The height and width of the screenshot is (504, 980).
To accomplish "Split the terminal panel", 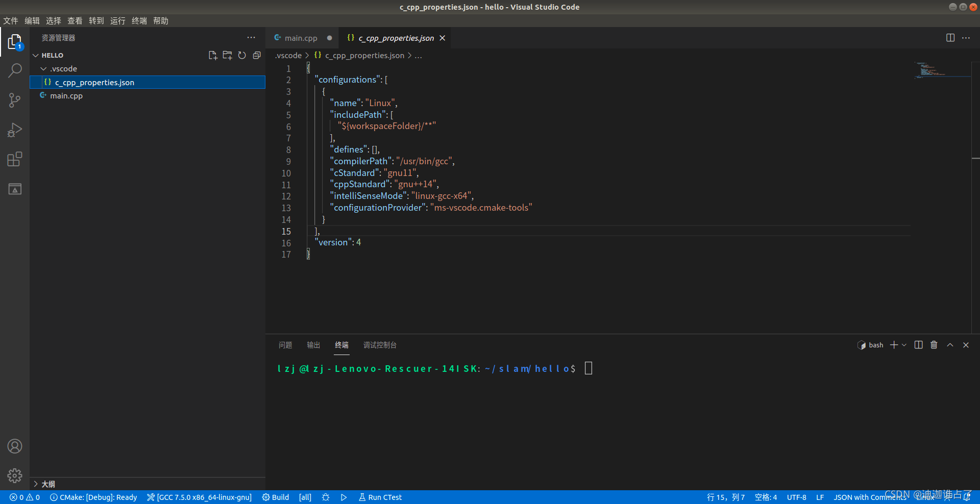I will [918, 345].
